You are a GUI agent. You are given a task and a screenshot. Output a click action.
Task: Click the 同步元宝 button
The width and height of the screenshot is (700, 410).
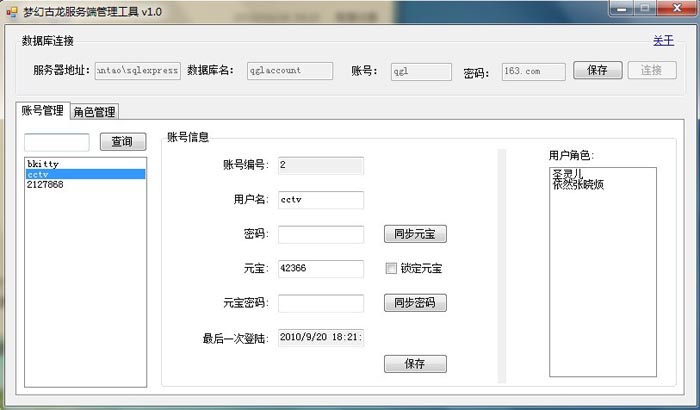[415, 235]
